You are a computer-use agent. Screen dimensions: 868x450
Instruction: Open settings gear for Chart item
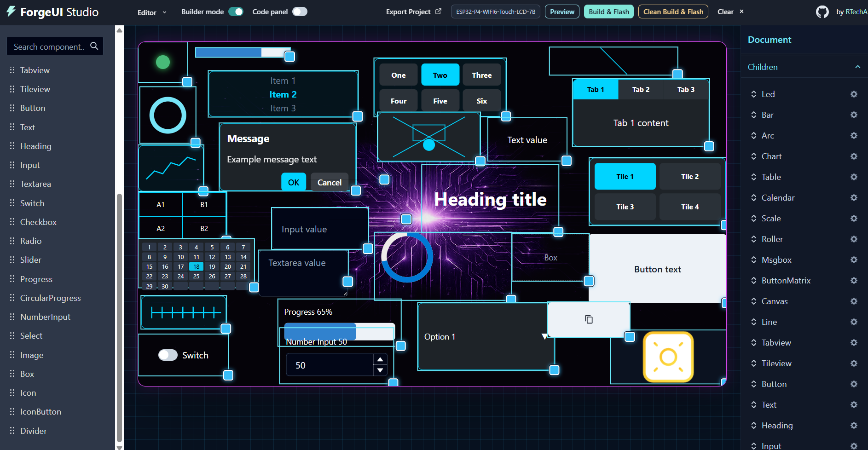854,156
